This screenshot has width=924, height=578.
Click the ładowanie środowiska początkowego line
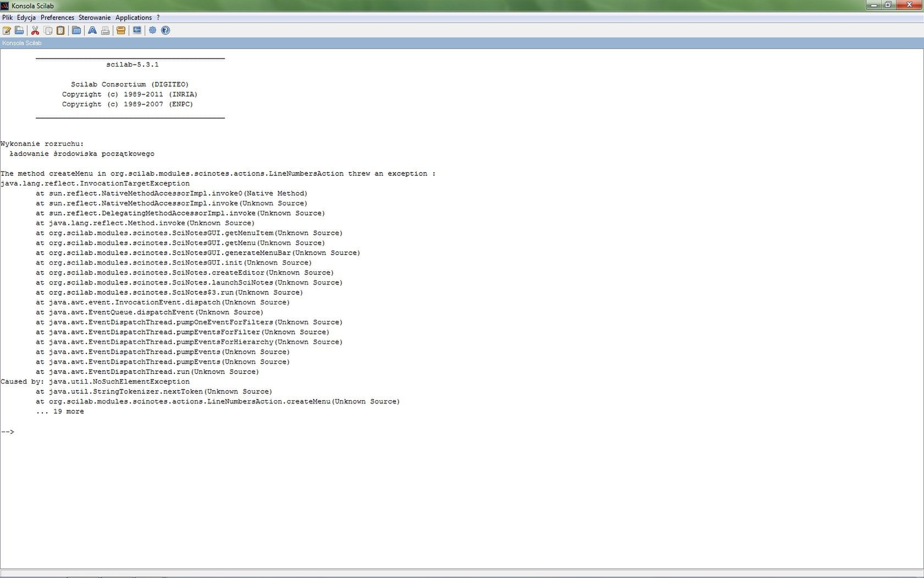pos(82,154)
